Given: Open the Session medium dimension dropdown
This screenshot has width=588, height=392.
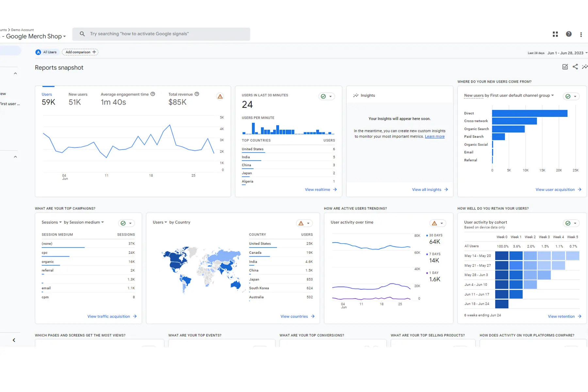Looking at the screenshot, I should click(84, 222).
